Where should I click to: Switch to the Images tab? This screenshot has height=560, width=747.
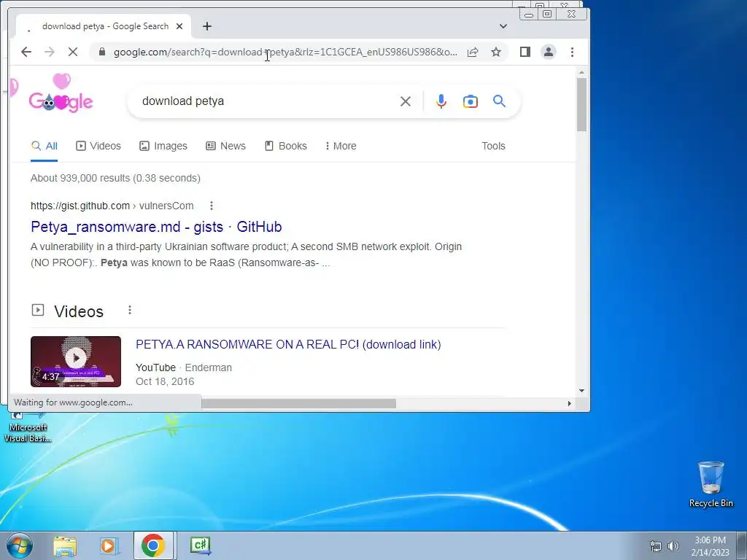pos(163,146)
